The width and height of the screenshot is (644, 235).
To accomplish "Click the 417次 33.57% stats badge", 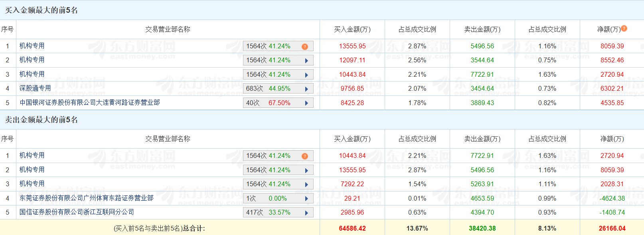I will click(268, 212).
